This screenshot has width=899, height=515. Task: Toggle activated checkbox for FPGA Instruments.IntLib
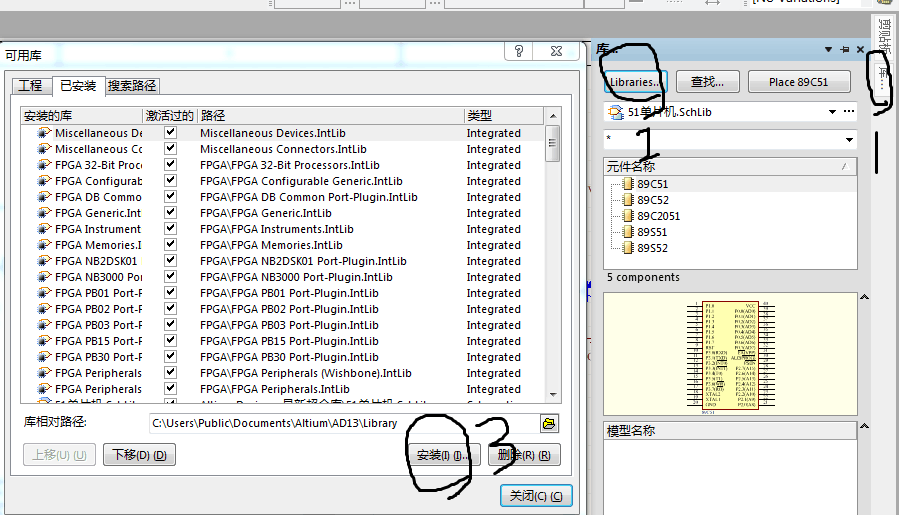click(x=170, y=229)
